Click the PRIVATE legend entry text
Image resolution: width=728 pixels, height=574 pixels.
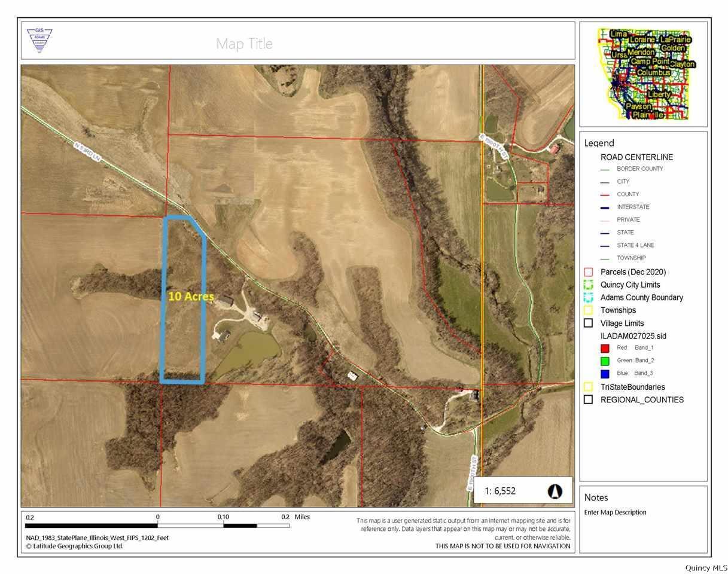tap(628, 220)
